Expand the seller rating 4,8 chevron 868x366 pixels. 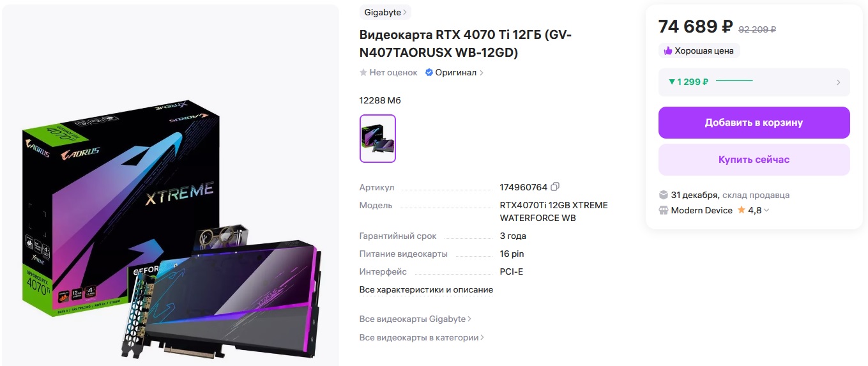click(x=766, y=210)
